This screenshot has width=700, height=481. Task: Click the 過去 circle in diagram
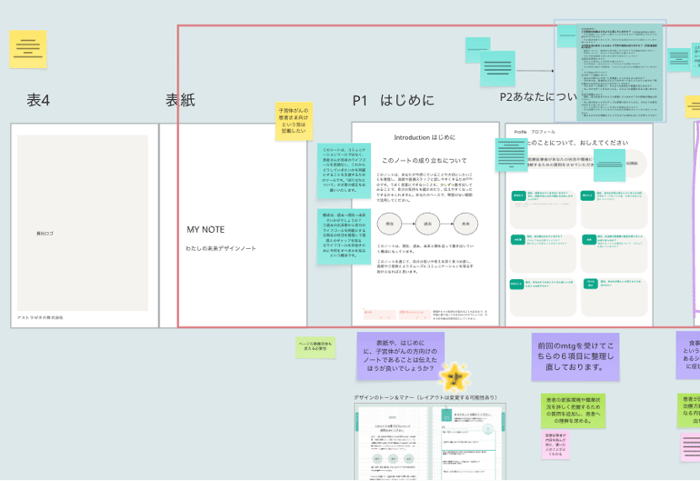coord(427,224)
